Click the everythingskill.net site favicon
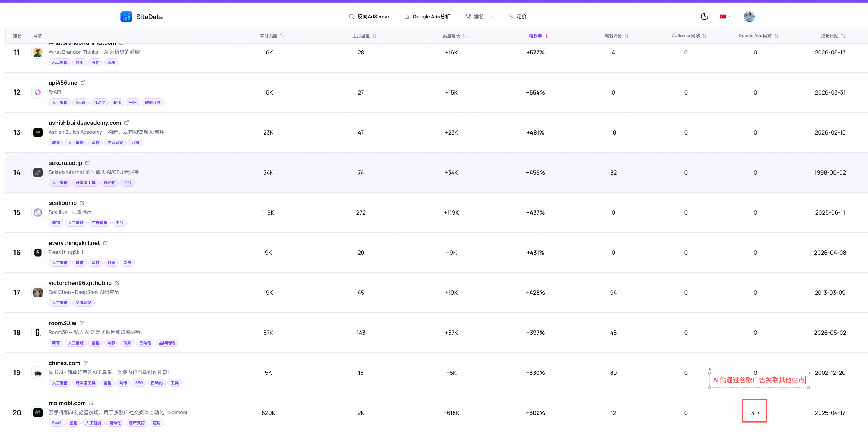This screenshot has height=434, width=868. point(38,253)
